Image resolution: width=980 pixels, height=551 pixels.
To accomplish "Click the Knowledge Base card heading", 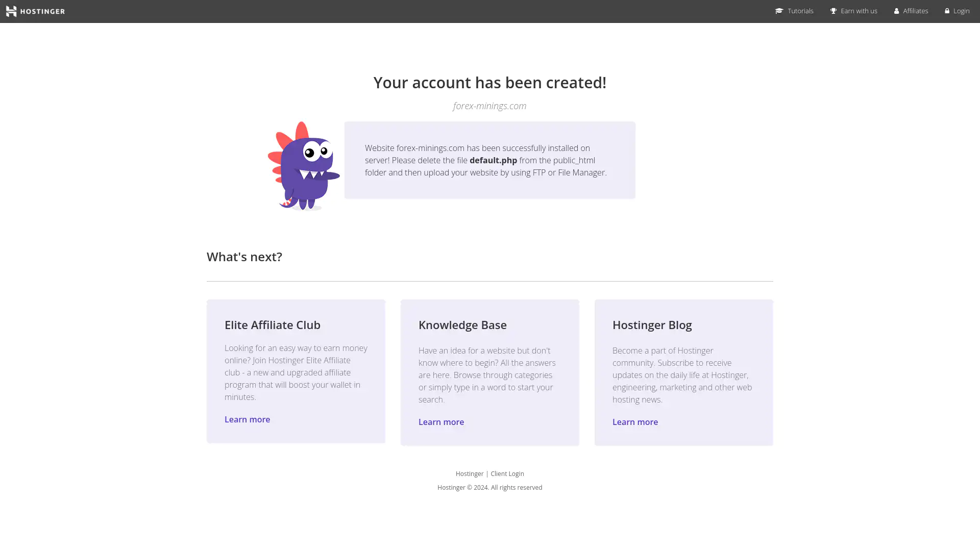I will coord(462,324).
